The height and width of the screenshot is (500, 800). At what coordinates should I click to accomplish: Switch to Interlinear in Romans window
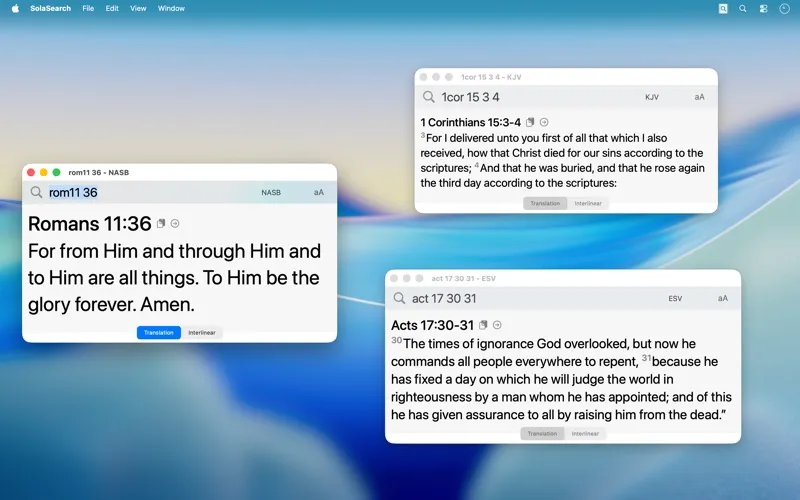202,333
